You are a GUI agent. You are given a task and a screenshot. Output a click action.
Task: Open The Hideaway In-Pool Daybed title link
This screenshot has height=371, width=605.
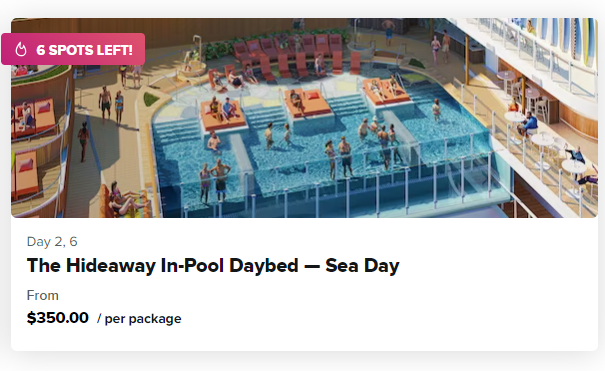tap(213, 266)
